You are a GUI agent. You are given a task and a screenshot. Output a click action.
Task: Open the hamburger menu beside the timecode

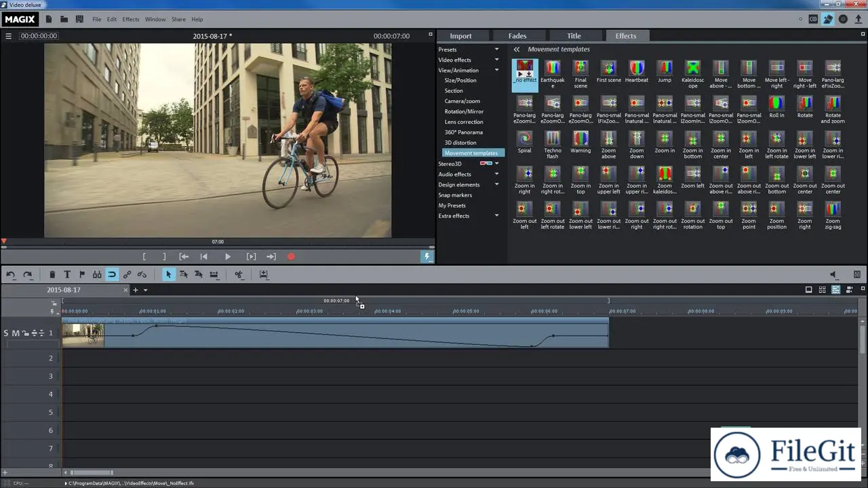click(9, 36)
